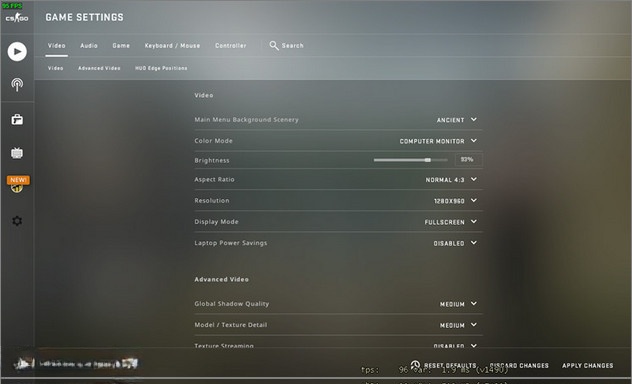Open the Texture Streaming dropdown

(455, 346)
